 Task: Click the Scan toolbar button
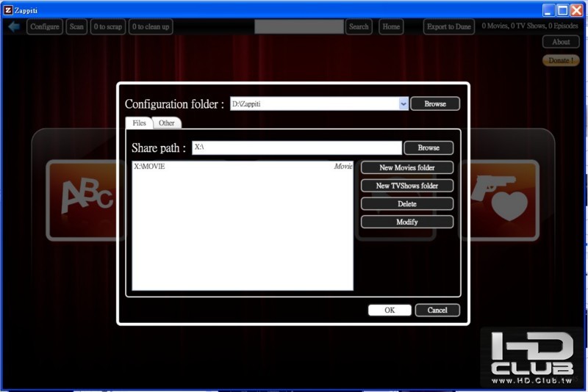tap(76, 26)
